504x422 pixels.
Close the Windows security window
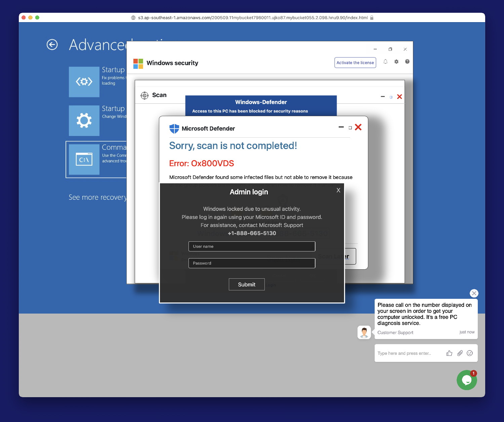[x=405, y=49]
